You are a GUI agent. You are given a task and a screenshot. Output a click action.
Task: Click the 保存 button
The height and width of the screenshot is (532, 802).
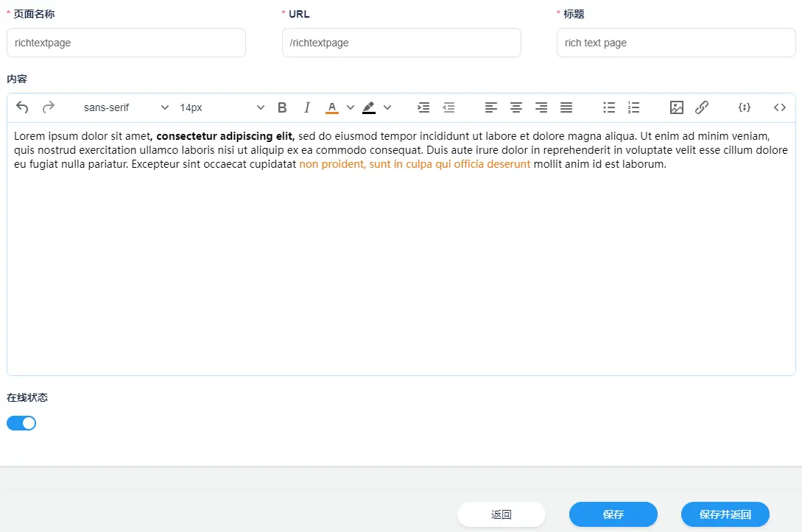[x=613, y=514]
